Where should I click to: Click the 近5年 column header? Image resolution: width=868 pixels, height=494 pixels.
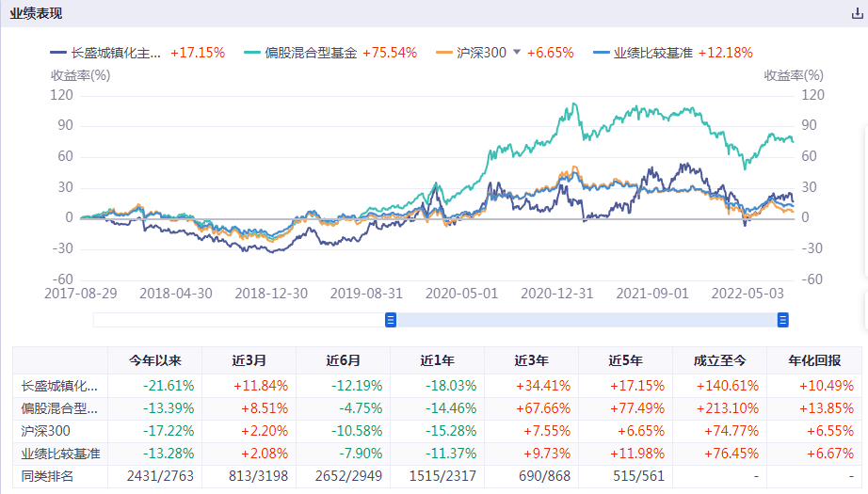pos(625,360)
